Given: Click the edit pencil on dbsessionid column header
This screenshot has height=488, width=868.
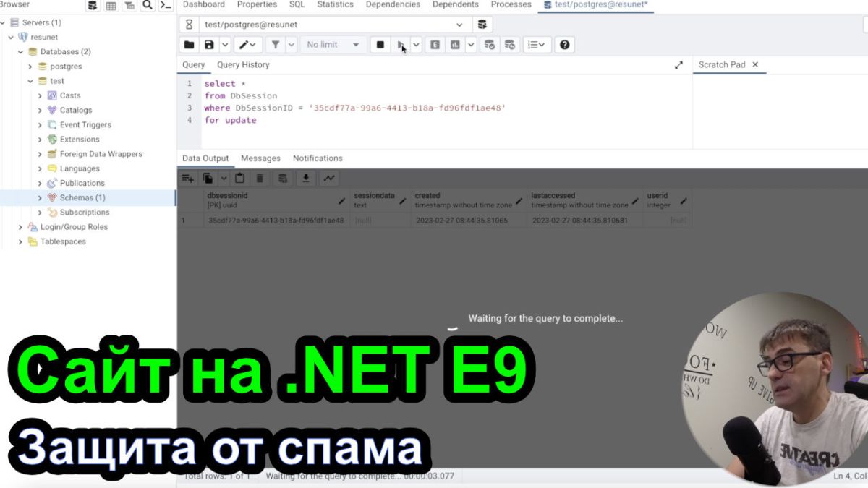Looking at the screenshot, I should point(341,201).
